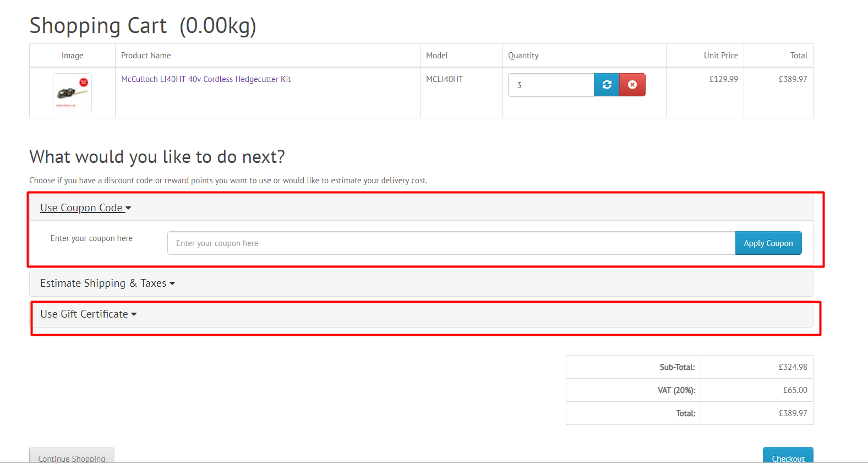
Task: Click the Continue Shopping button
Action: tap(72, 456)
